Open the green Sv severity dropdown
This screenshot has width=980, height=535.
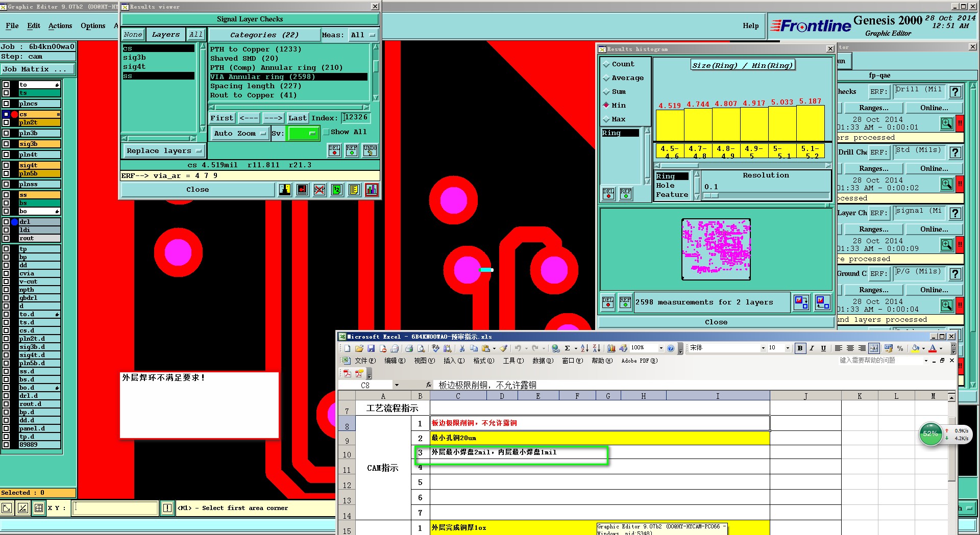[304, 134]
